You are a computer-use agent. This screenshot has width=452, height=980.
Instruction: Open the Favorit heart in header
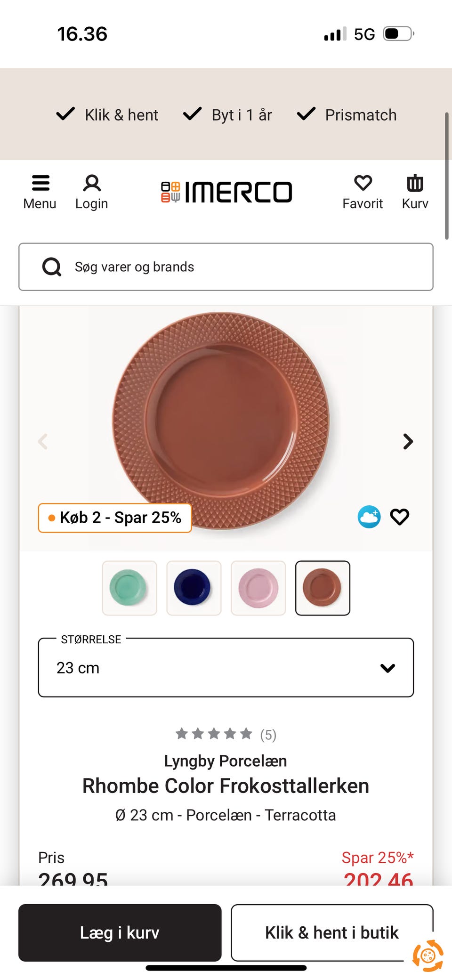[x=363, y=184]
